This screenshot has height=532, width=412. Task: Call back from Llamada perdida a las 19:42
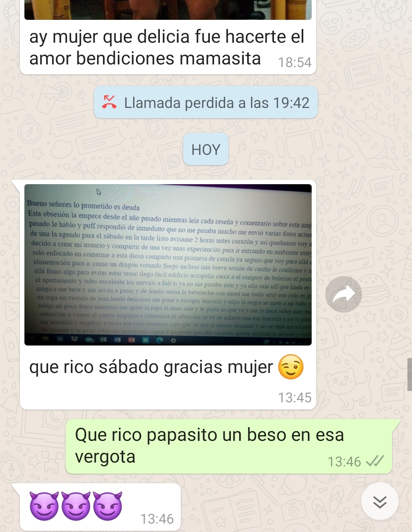tap(206, 102)
